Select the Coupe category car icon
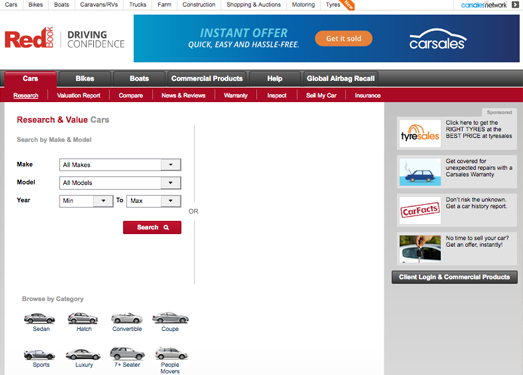This screenshot has width=523, height=375. [x=170, y=318]
